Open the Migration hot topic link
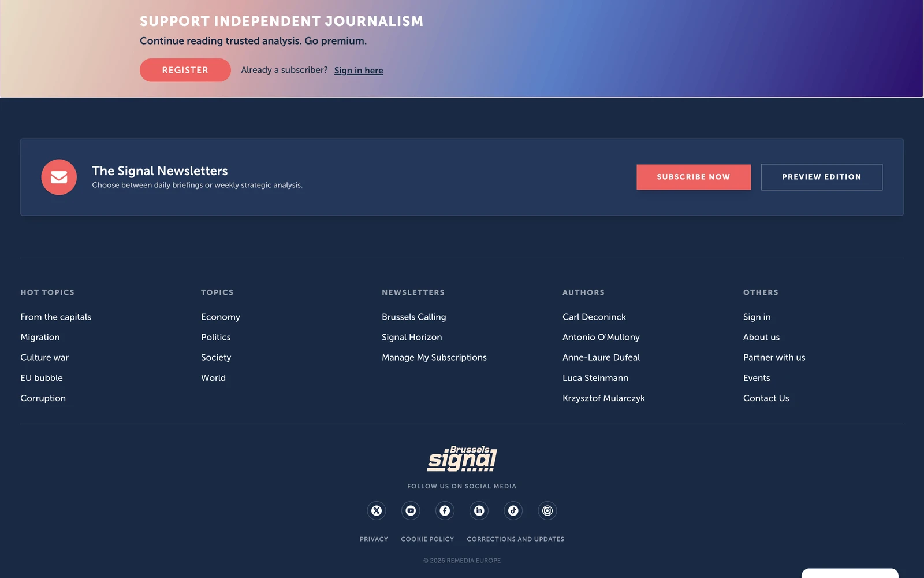This screenshot has height=578, width=924. 40,337
